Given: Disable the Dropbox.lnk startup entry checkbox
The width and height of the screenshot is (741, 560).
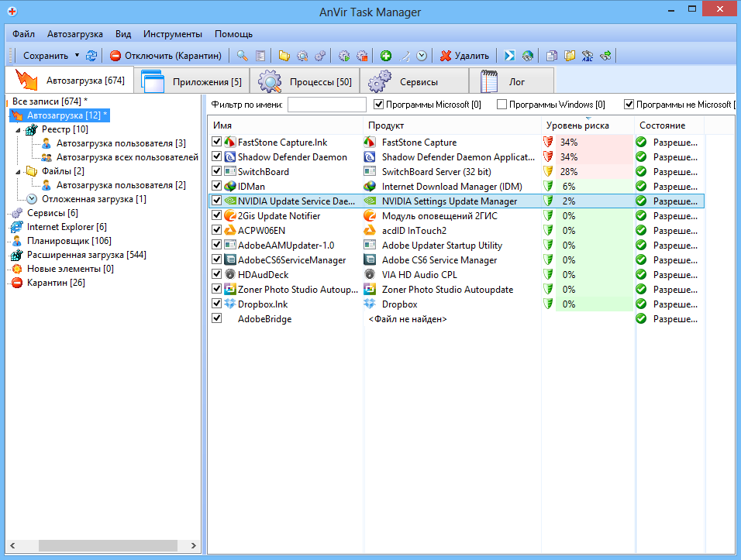Looking at the screenshot, I should tap(217, 304).
